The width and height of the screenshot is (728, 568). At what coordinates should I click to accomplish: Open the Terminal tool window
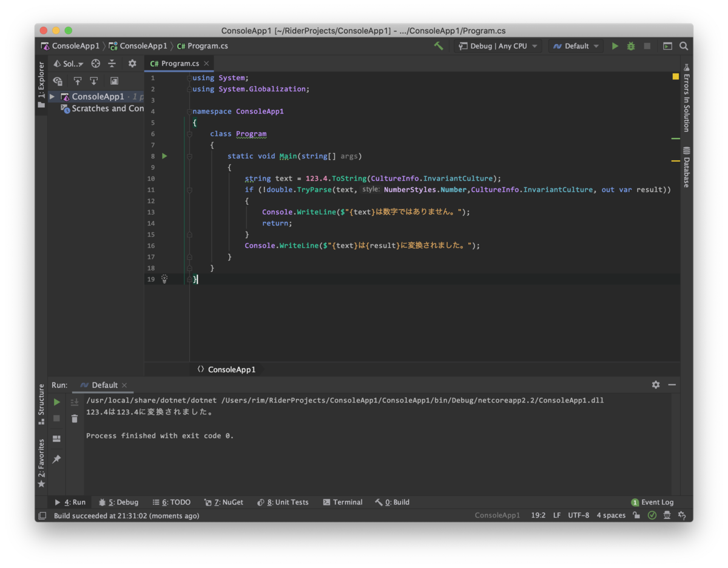[x=343, y=503]
